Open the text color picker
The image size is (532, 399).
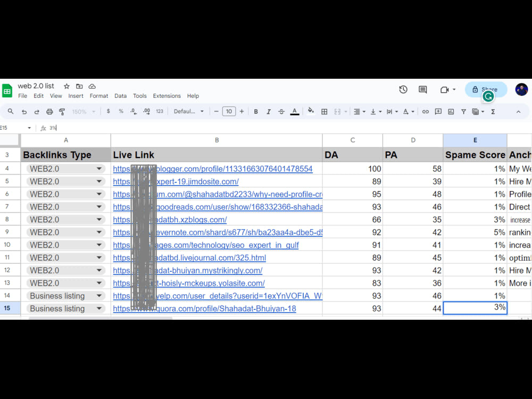(x=295, y=111)
